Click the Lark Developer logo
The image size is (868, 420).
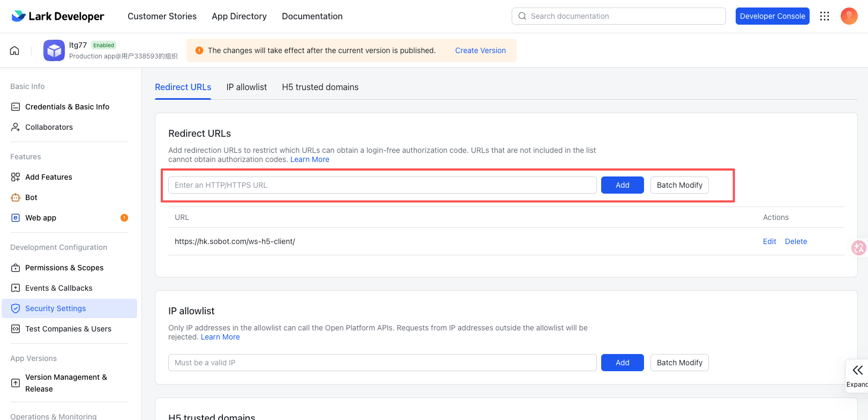coord(58,16)
